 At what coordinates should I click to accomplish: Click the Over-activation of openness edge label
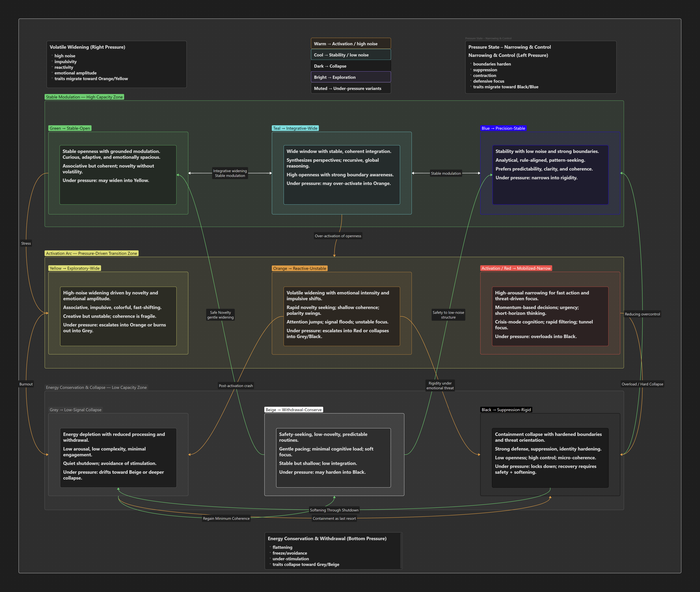click(x=338, y=236)
